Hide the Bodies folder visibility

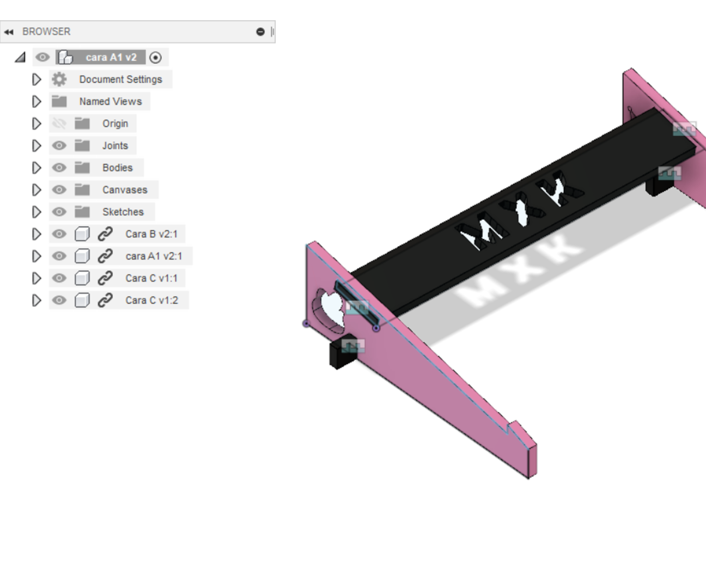point(59,168)
